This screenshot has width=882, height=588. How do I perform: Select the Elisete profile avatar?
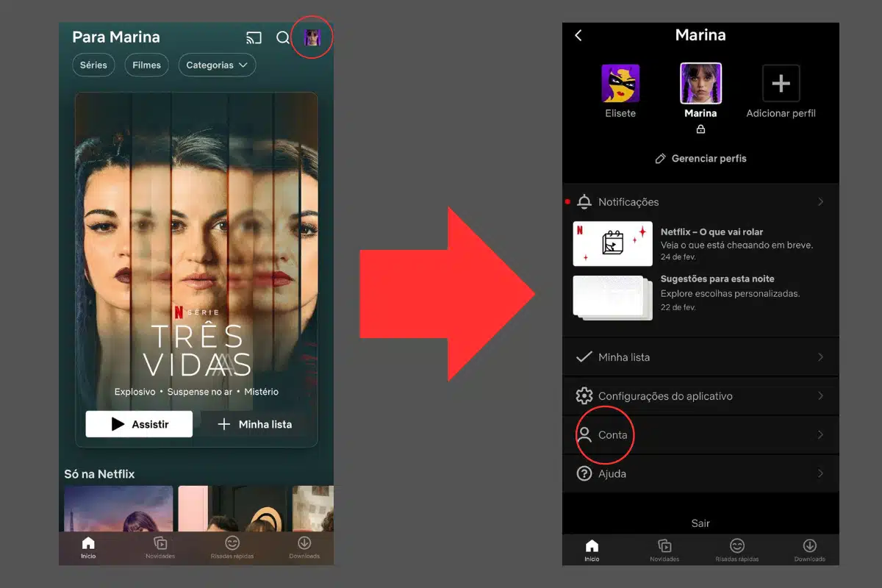(620, 83)
